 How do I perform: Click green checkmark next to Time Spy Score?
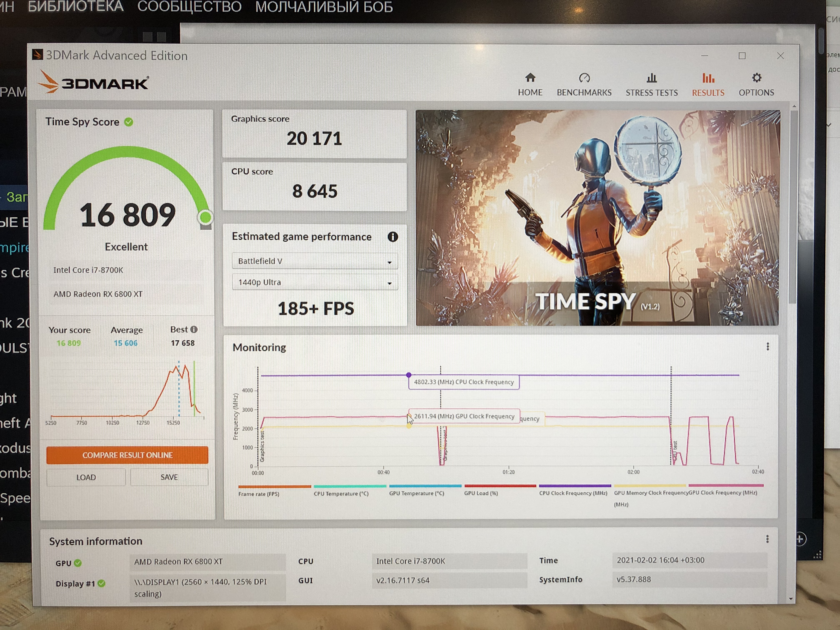pyautogui.click(x=129, y=122)
